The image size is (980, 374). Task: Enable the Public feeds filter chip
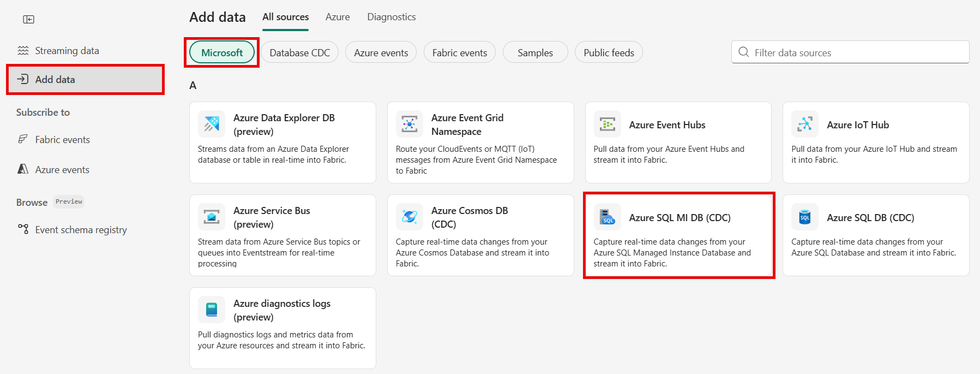[609, 52]
